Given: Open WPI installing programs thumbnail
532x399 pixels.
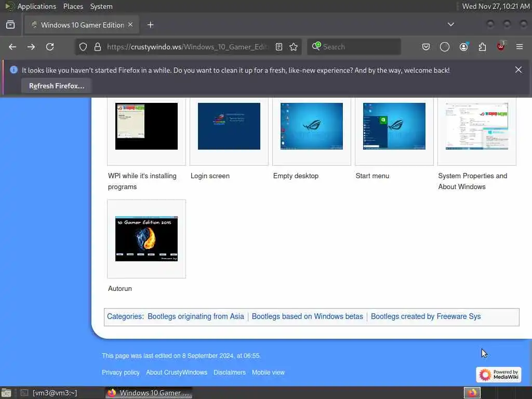Looking at the screenshot, I should (146, 126).
